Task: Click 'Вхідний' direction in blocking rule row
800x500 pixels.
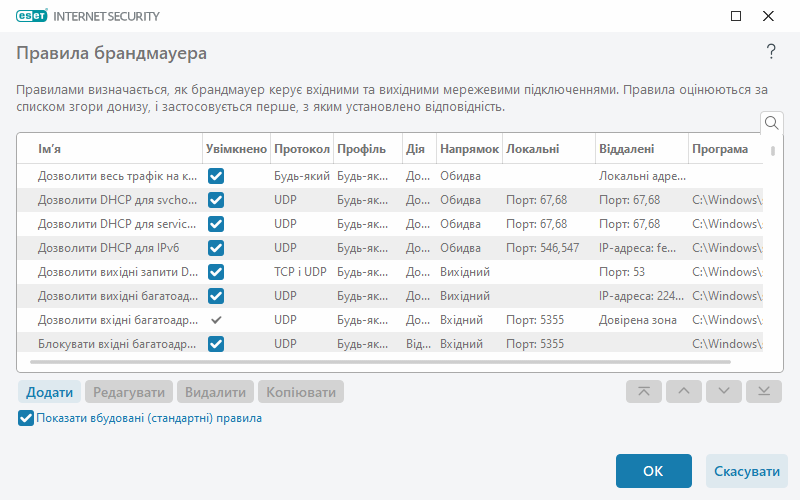Action: coord(461,344)
